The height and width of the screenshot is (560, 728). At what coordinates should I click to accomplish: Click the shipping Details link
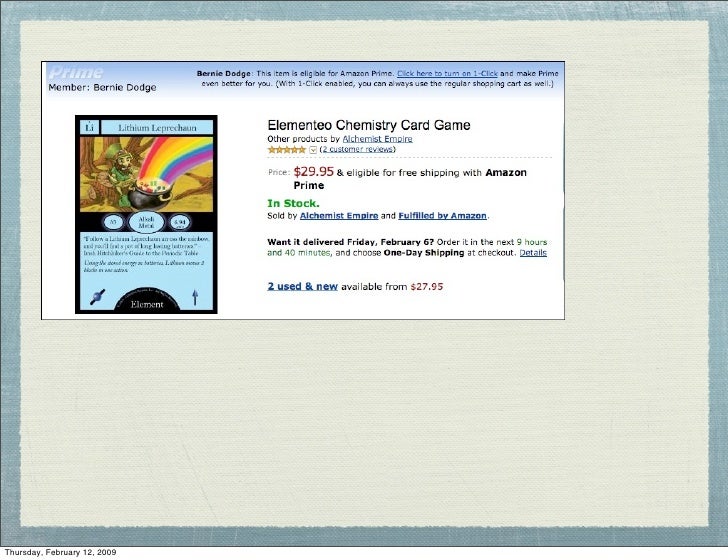coord(533,253)
